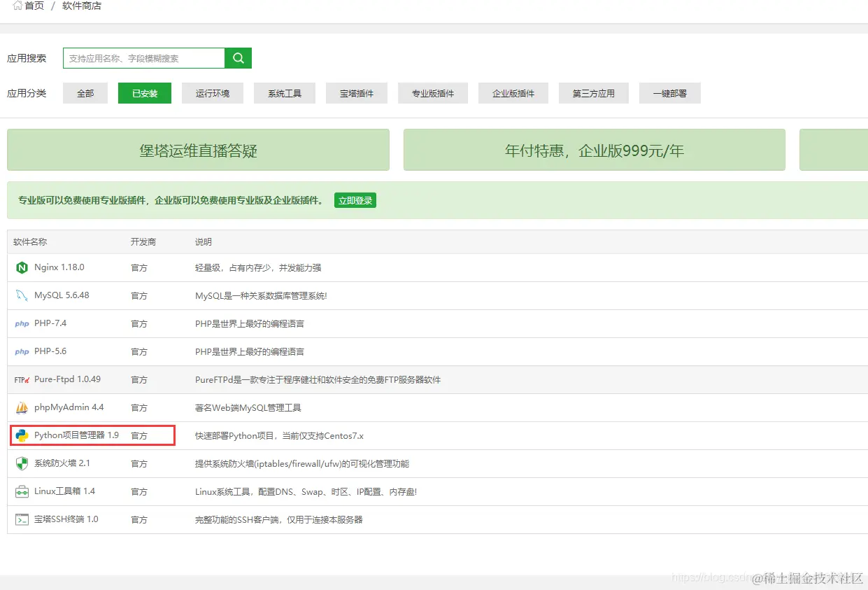Screen dimensions: 868x590
Task: Click the 宝塔SSH终端 terminal icon
Action: pyautogui.click(x=22, y=519)
